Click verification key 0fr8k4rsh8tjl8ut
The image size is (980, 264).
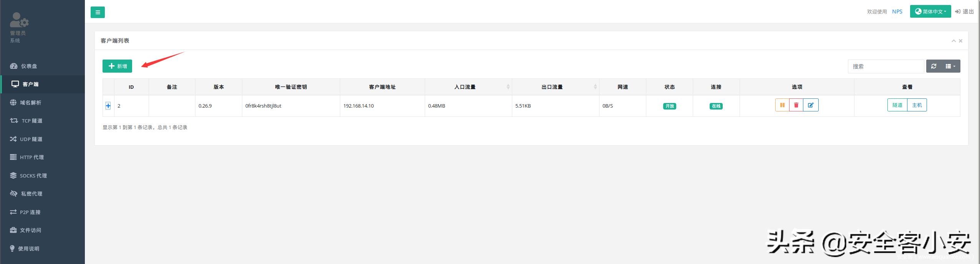click(x=263, y=106)
